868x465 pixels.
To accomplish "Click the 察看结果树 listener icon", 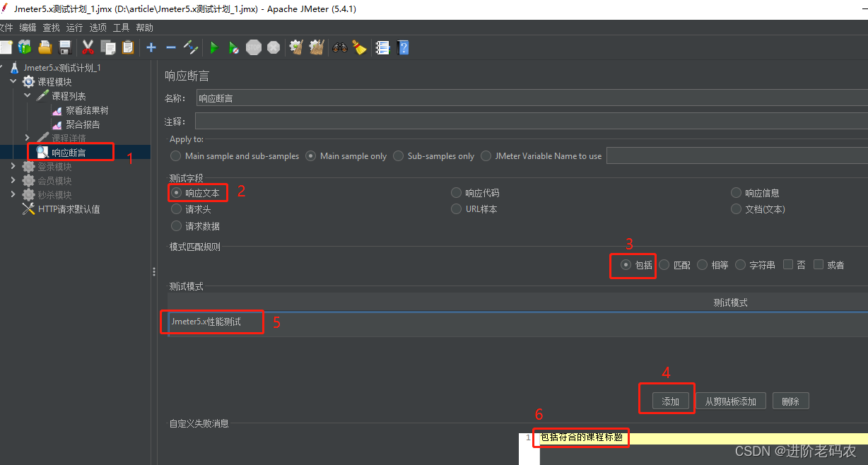I will [57, 110].
